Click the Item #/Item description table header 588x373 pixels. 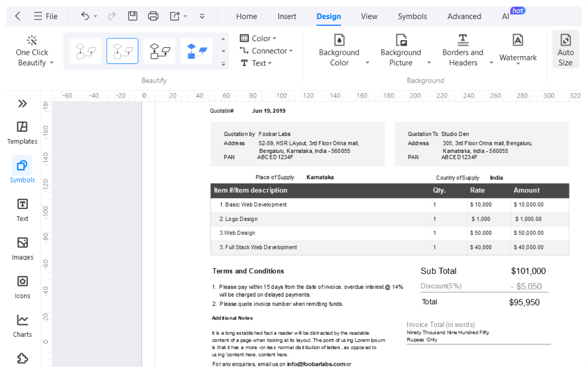[250, 190]
